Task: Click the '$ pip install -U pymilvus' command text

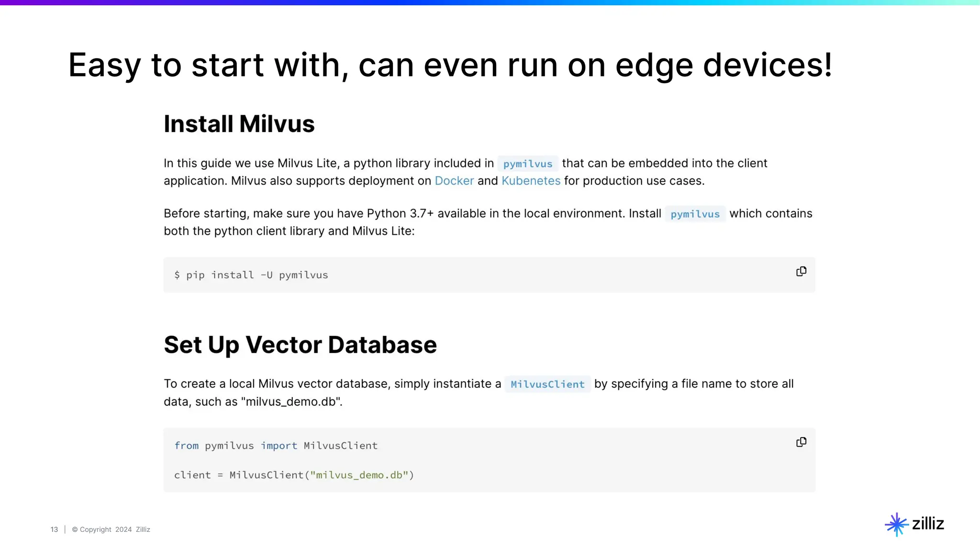Action: coord(251,275)
